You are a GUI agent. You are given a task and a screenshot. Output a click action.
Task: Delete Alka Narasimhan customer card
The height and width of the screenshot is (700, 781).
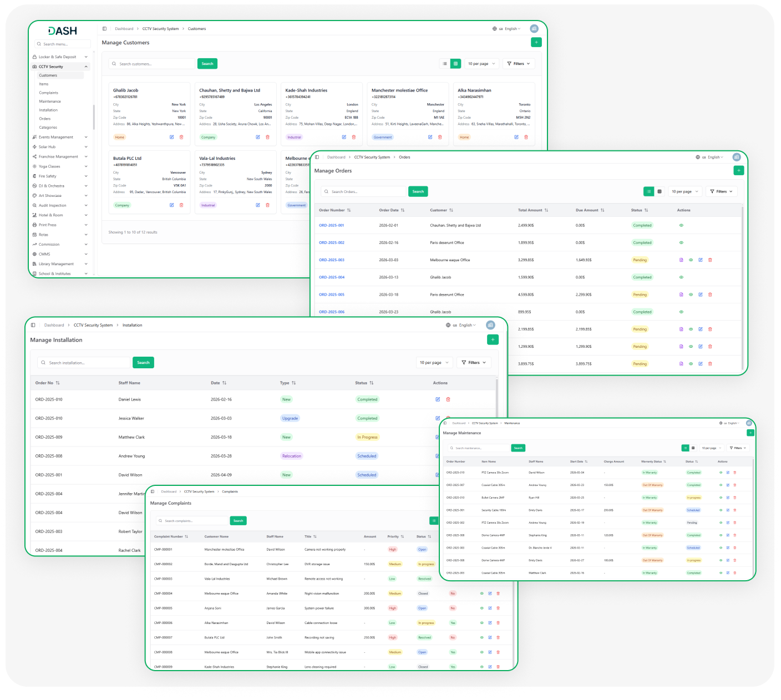pyautogui.click(x=526, y=137)
